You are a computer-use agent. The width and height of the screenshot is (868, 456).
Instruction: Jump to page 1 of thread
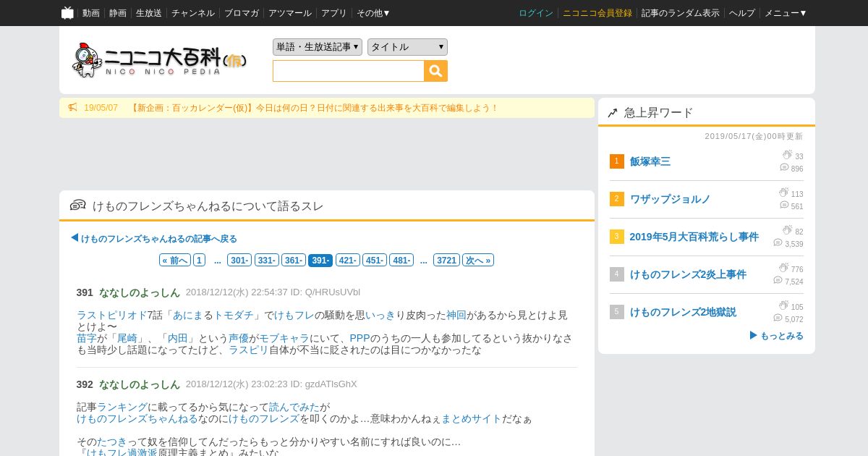pos(199,260)
